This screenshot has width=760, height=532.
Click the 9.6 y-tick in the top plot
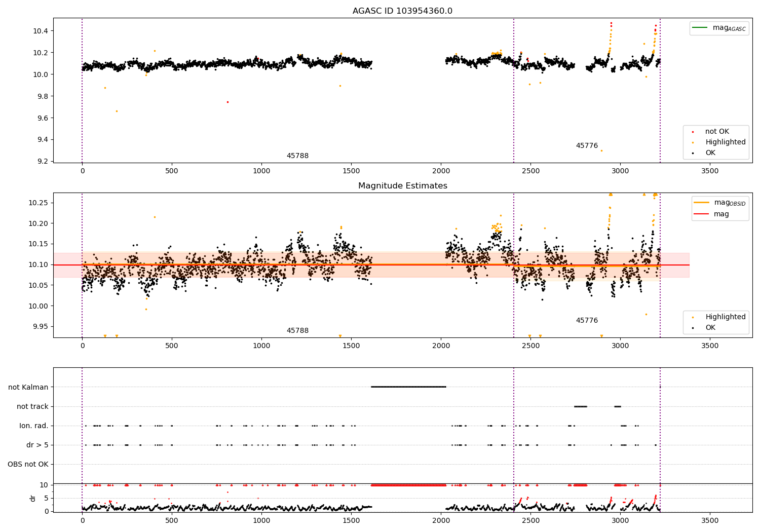pos(43,119)
